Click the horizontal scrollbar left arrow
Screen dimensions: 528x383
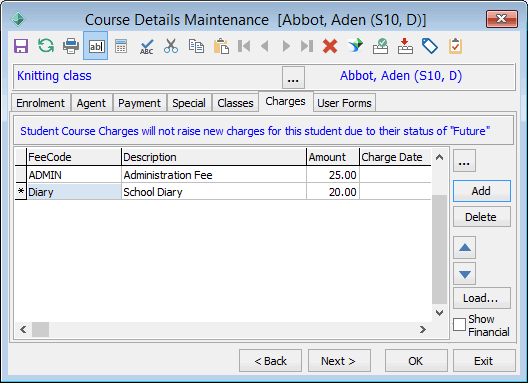(x=23, y=329)
